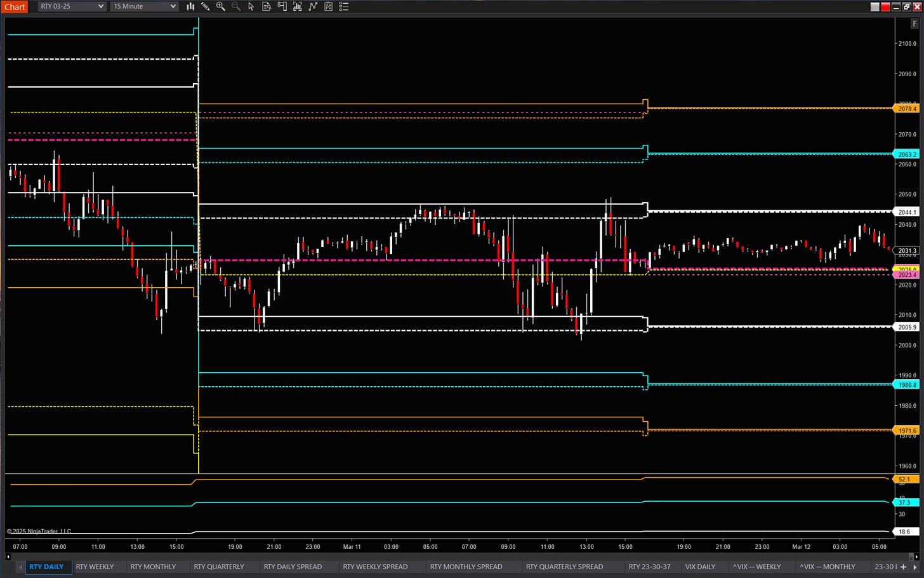Open the bar type chart style icon
924x578 pixels.
pos(190,6)
